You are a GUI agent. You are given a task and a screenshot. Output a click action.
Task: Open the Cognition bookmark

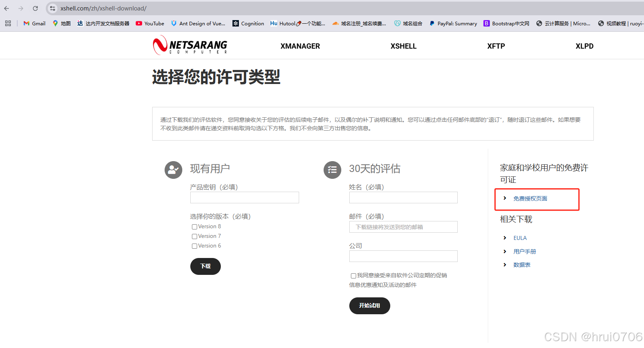pyautogui.click(x=248, y=23)
